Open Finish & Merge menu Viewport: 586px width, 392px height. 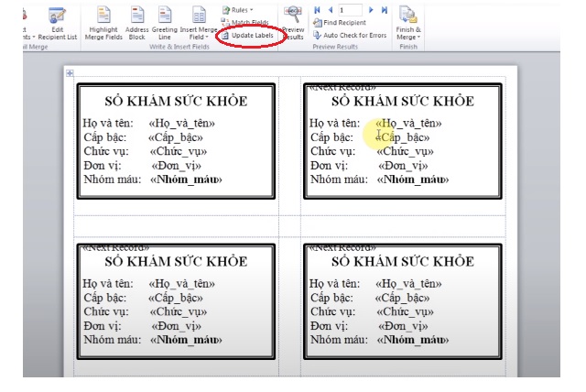tap(408, 24)
